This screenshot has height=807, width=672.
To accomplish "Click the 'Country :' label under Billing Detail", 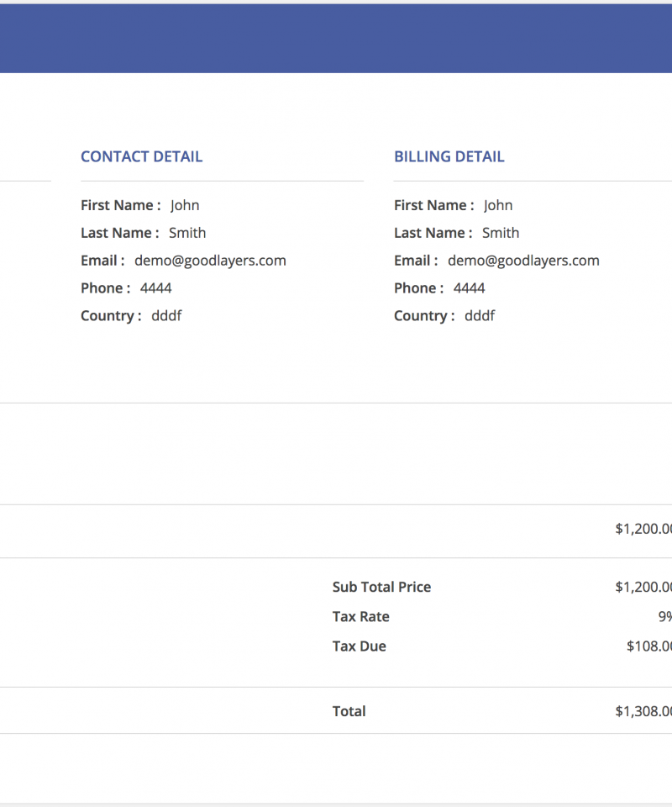I will pos(424,316).
